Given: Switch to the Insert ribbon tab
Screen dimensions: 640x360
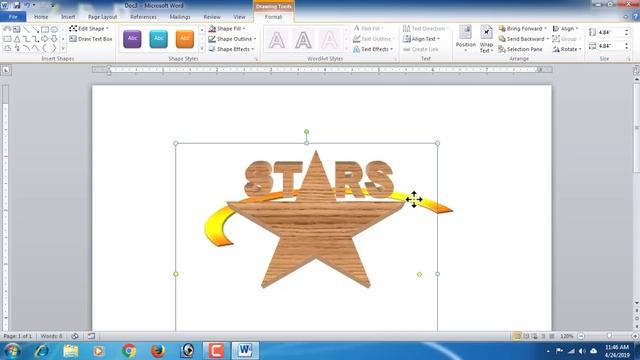Looking at the screenshot, I should [68, 17].
